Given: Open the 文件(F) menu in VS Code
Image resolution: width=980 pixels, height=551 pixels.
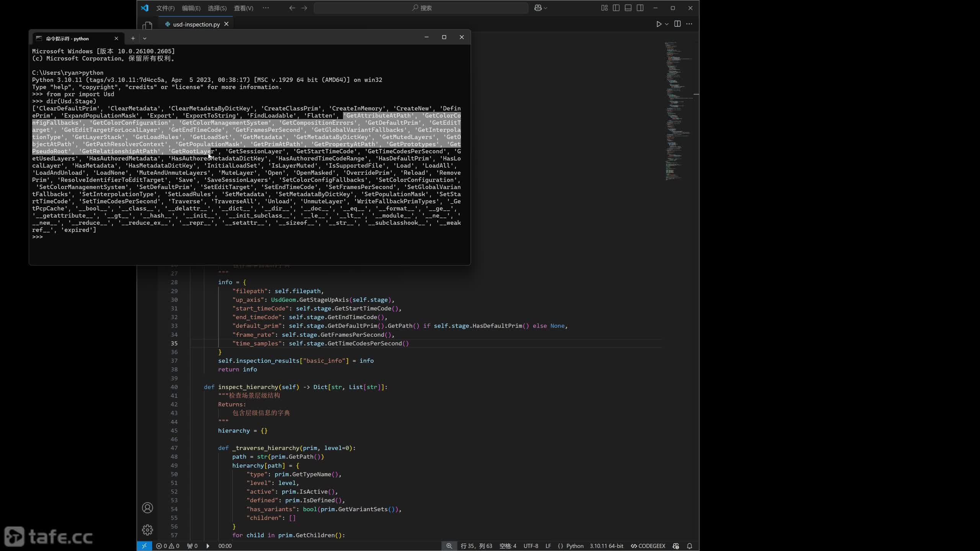Looking at the screenshot, I should [x=165, y=8].
